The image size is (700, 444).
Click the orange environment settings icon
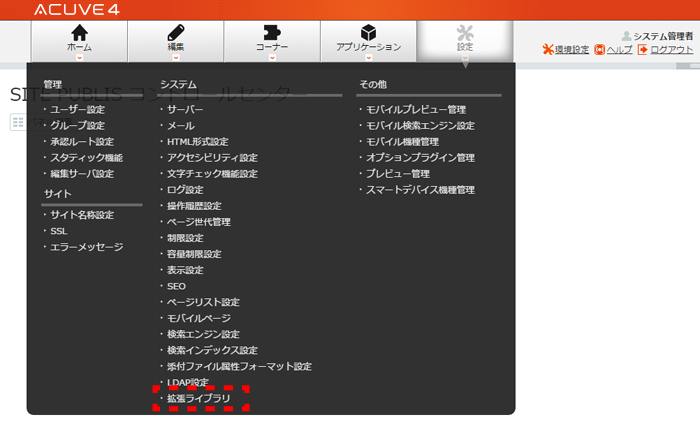[548, 50]
